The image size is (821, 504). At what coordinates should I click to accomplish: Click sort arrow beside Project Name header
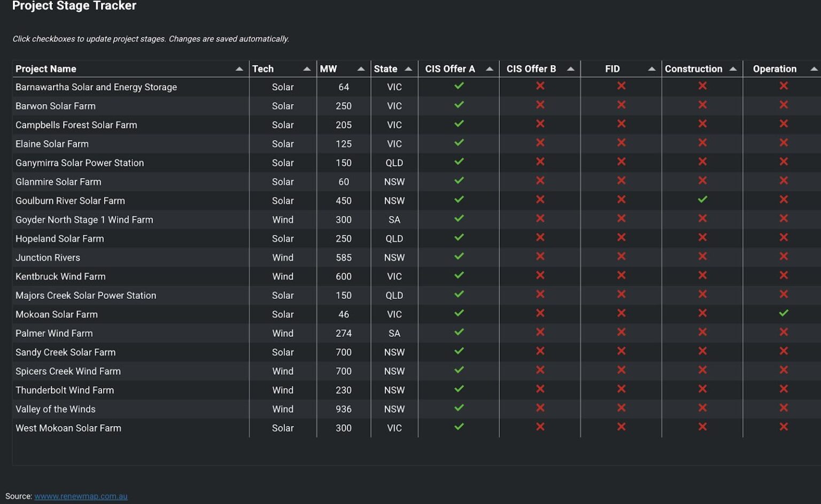(239, 69)
